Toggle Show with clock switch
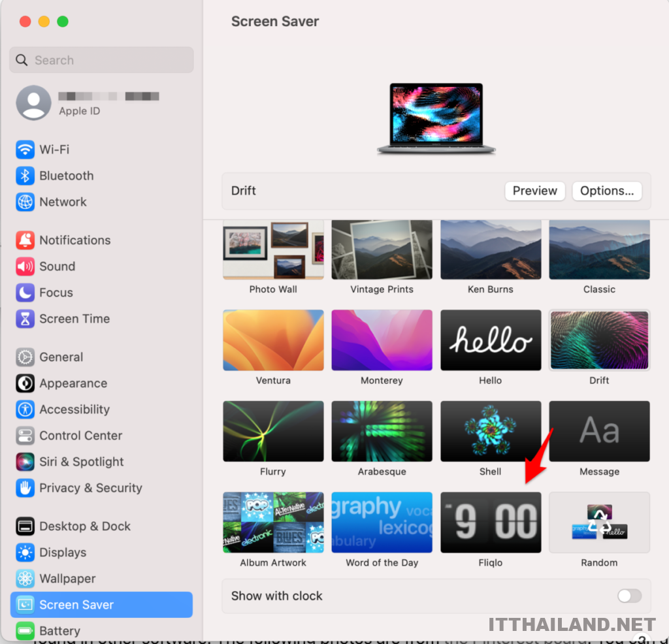The width and height of the screenshot is (669, 644). pyautogui.click(x=629, y=596)
